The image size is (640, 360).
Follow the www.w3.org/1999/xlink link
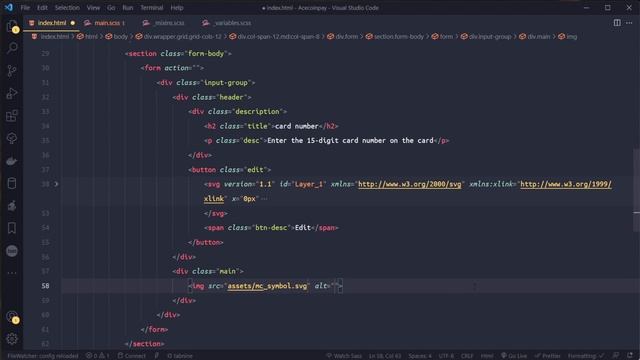tap(565, 184)
